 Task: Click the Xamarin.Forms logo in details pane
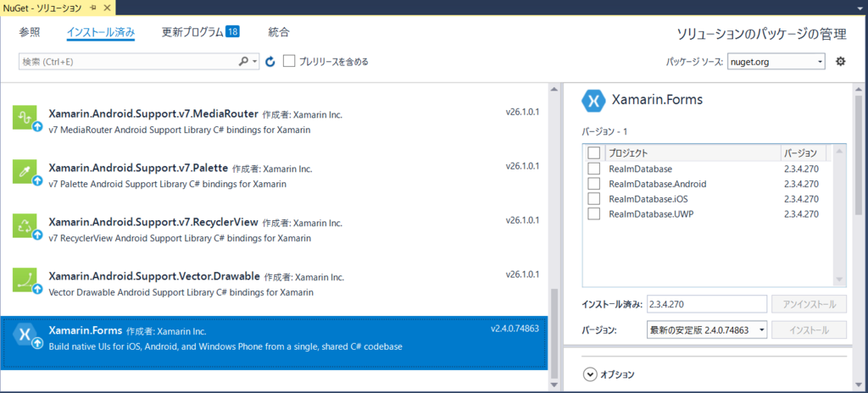tap(593, 101)
